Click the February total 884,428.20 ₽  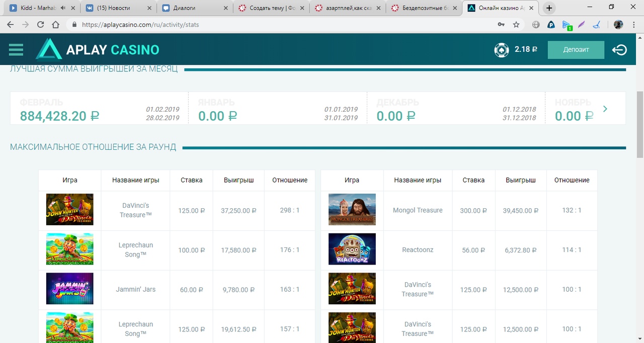[59, 116]
